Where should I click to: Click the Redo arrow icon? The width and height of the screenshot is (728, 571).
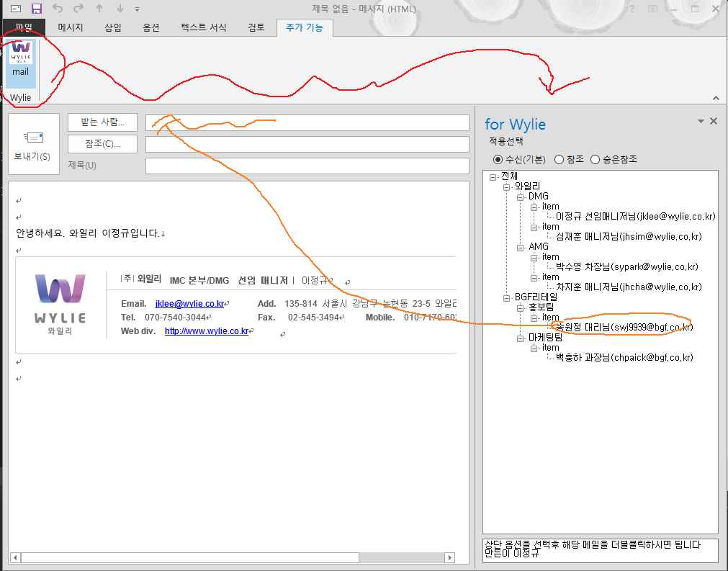(78, 9)
